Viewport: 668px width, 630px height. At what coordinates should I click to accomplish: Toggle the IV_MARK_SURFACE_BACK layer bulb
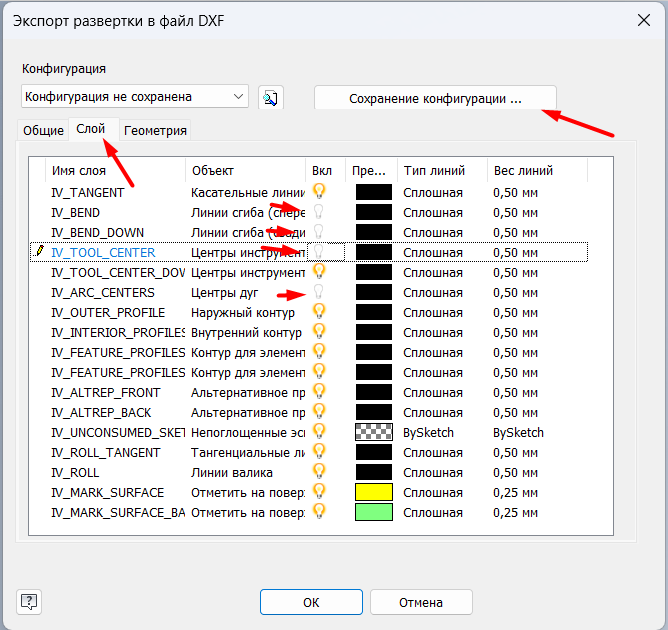point(319,512)
